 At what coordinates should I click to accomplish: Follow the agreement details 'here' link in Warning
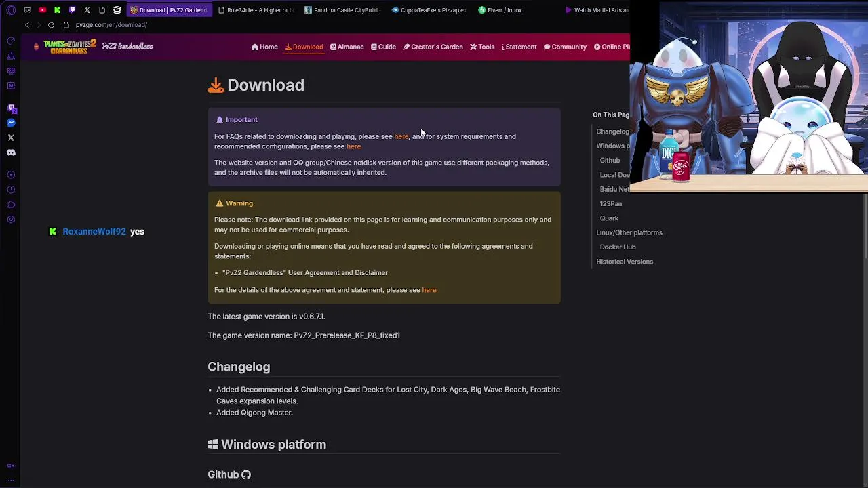429,290
